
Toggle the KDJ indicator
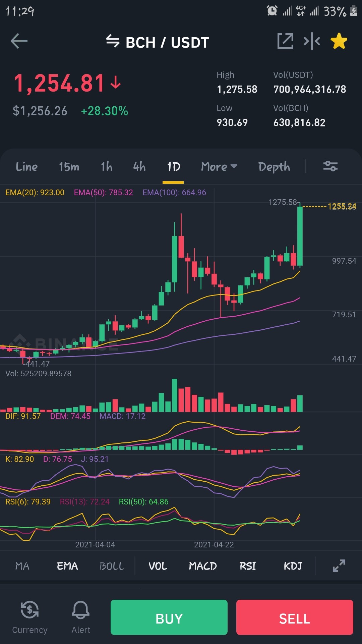tap(293, 566)
